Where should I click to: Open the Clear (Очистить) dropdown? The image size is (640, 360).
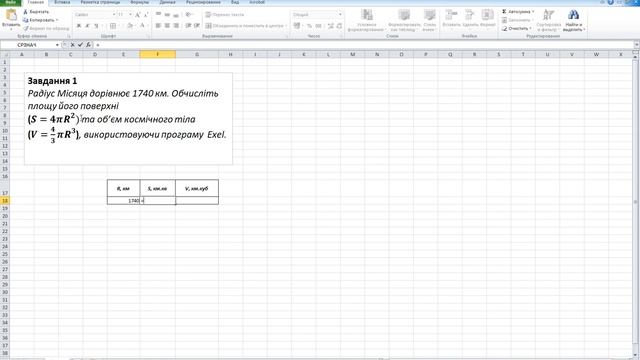click(516, 29)
